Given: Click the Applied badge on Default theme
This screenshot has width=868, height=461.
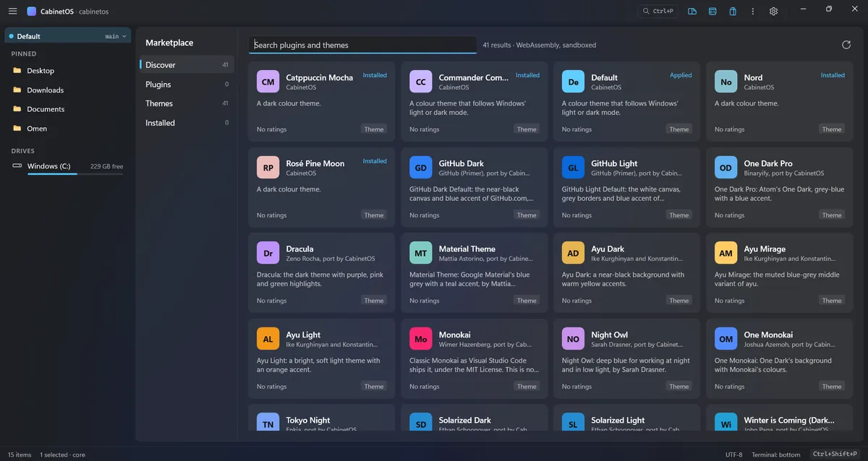Looking at the screenshot, I should coord(681,75).
